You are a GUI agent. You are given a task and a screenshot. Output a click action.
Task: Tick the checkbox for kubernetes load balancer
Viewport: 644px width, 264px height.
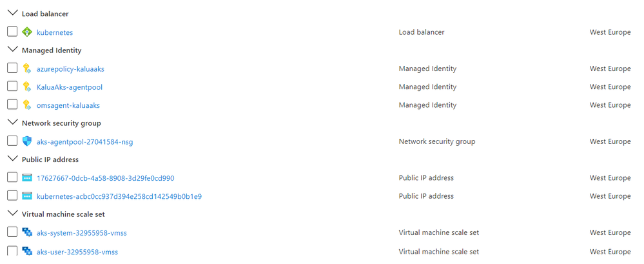[12, 32]
